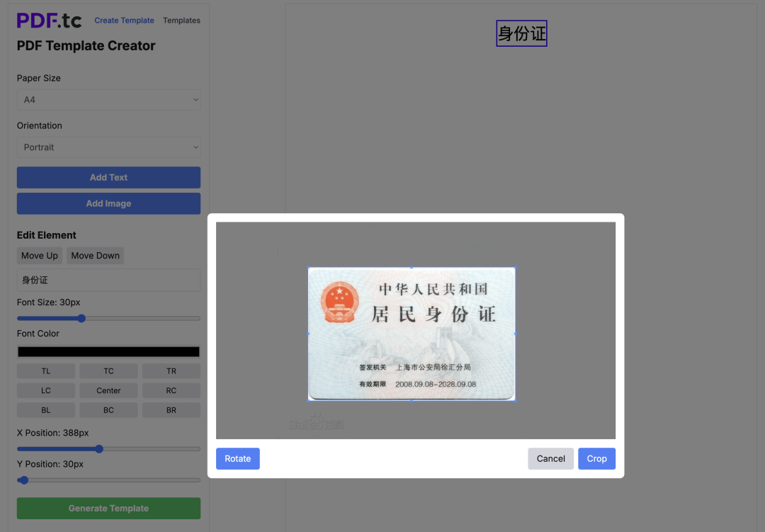Select the 身份证 text element on canvas
Viewport: 765px width, 532px height.
tap(521, 33)
